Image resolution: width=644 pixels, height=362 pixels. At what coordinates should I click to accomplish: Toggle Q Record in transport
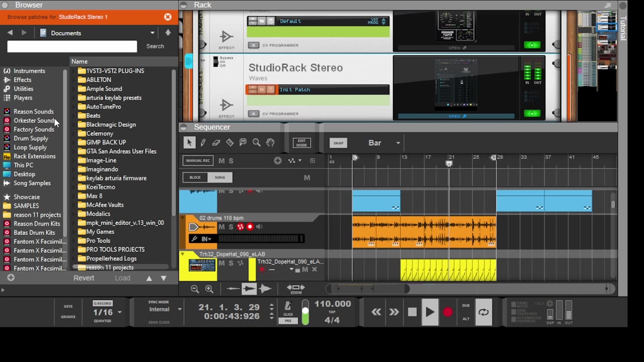pos(103,304)
